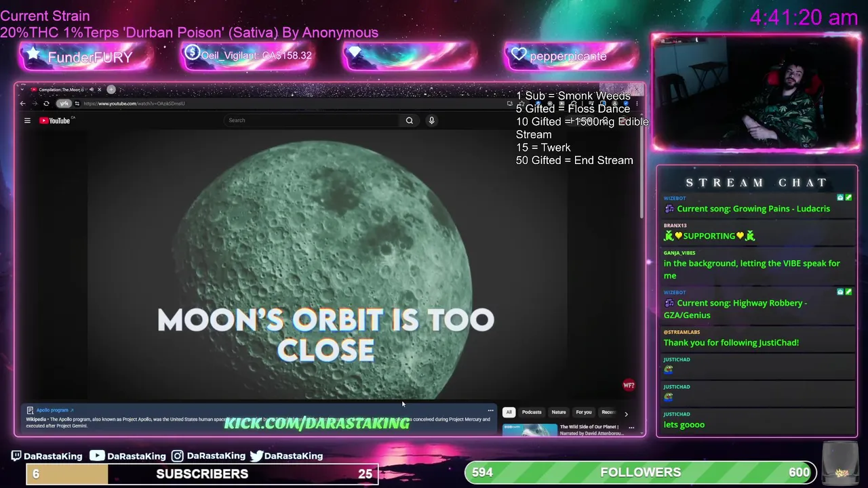Go to the YouTube home logo
868x488 pixels.
[56, 121]
